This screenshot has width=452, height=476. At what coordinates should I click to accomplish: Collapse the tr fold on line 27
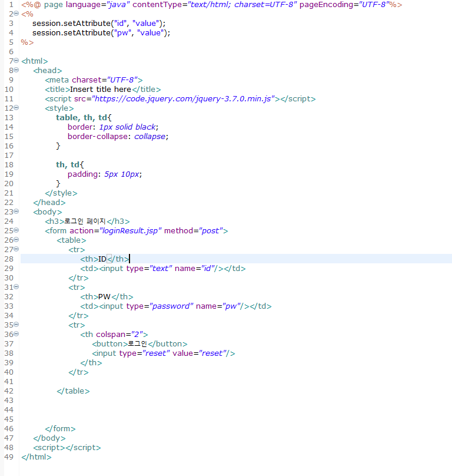pyautogui.click(x=16, y=249)
